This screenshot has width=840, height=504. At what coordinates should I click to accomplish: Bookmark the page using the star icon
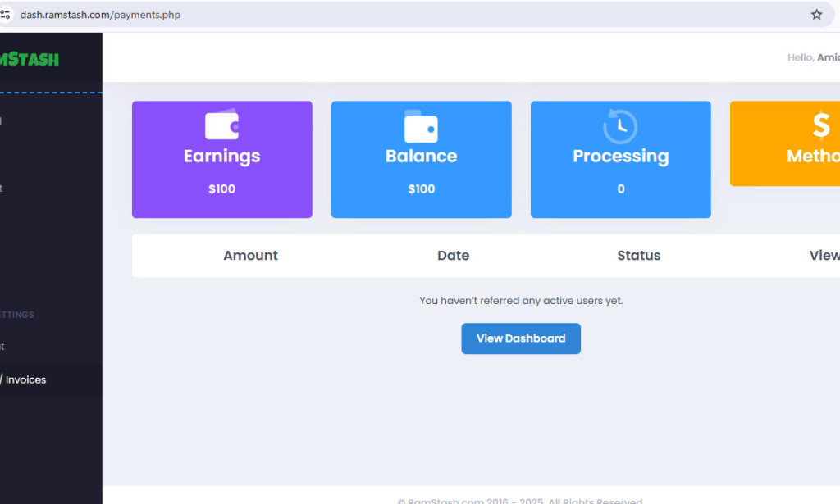(x=816, y=14)
